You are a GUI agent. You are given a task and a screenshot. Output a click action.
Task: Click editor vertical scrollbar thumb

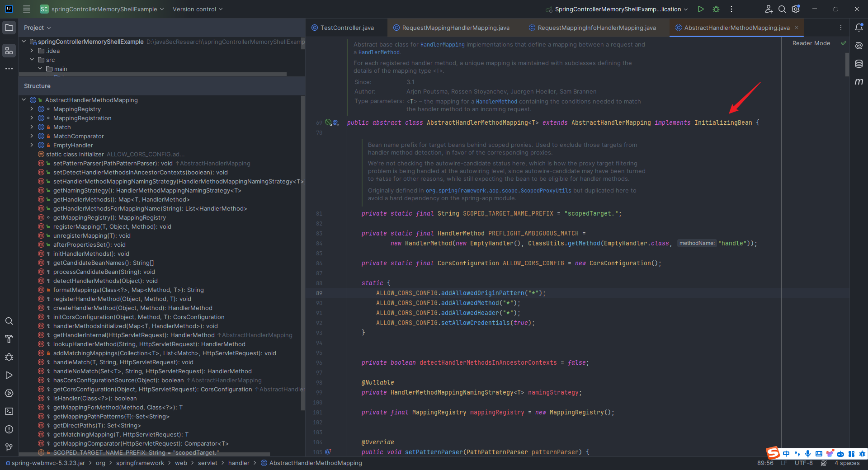(x=847, y=64)
